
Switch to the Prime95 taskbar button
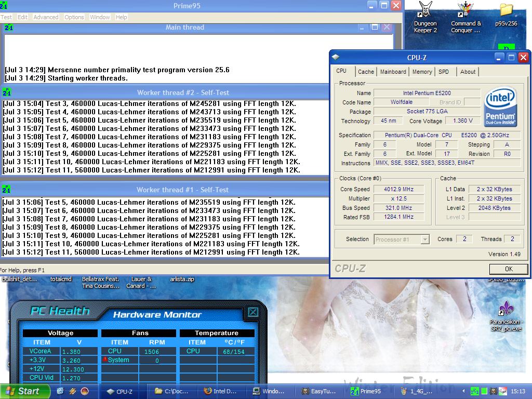pyautogui.click(x=368, y=391)
